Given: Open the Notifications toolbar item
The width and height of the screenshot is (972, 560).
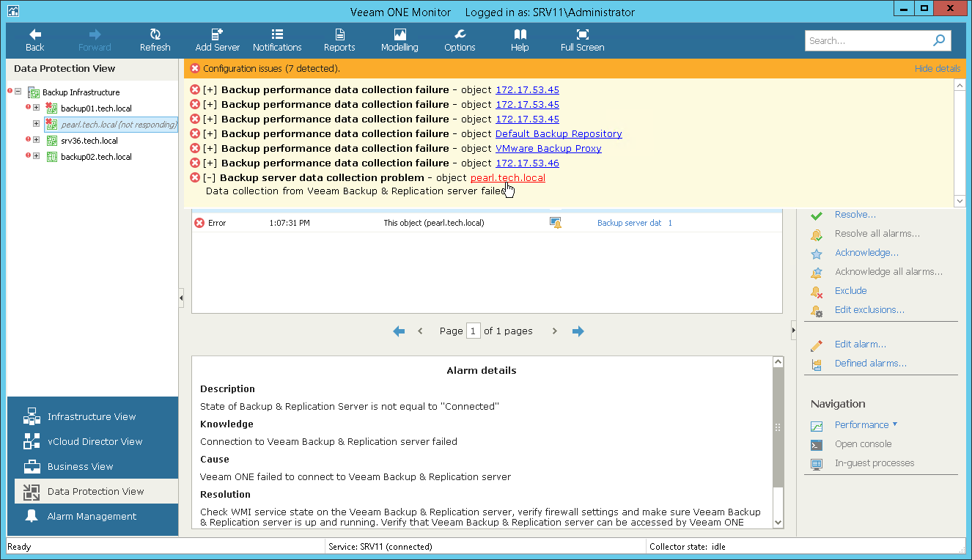Looking at the screenshot, I should (277, 40).
